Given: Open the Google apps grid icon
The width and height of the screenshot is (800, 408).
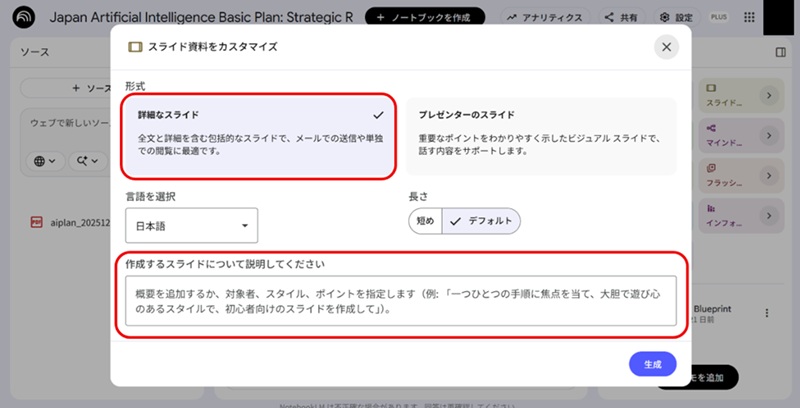Looking at the screenshot, I should click(x=749, y=17).
